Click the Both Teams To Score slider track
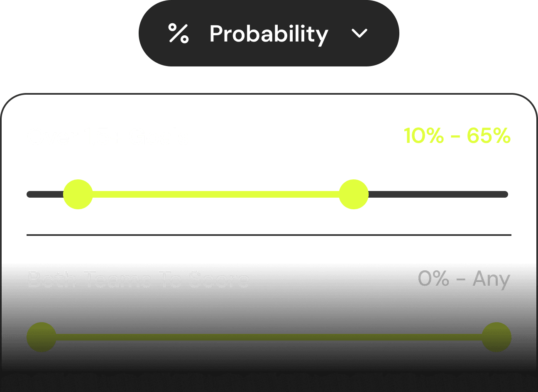 [x=269, y=337]
